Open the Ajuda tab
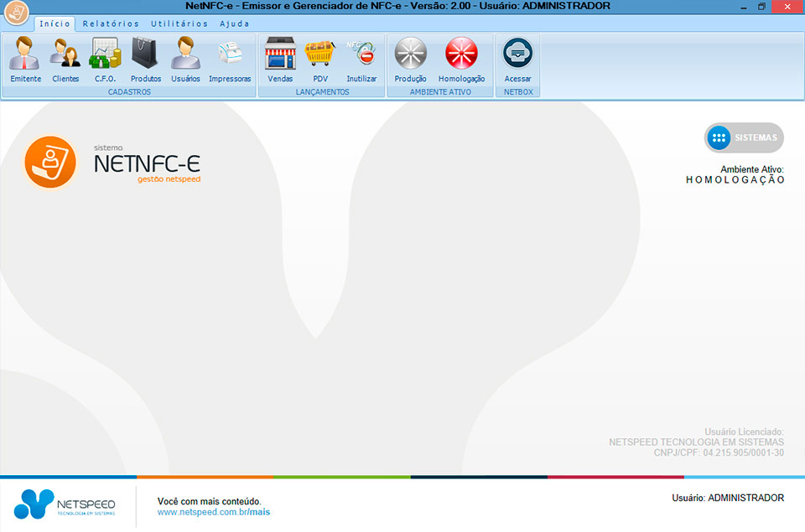The image size is (805, 532). click(x=234, y=23)
